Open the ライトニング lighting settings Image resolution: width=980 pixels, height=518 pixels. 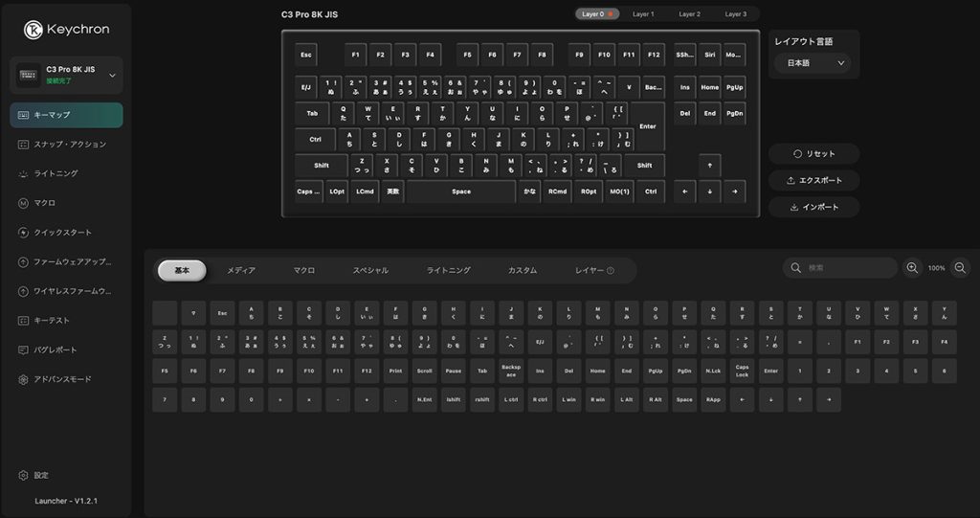click(66, 173)
